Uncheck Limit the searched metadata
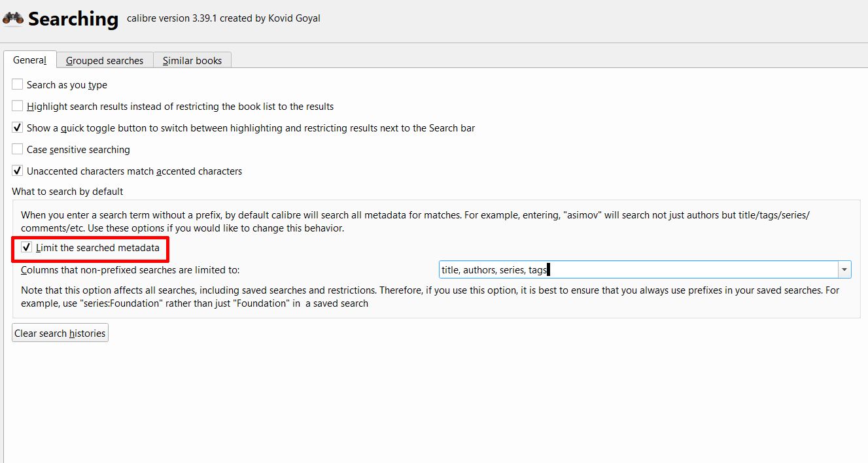 coord(27,248)
